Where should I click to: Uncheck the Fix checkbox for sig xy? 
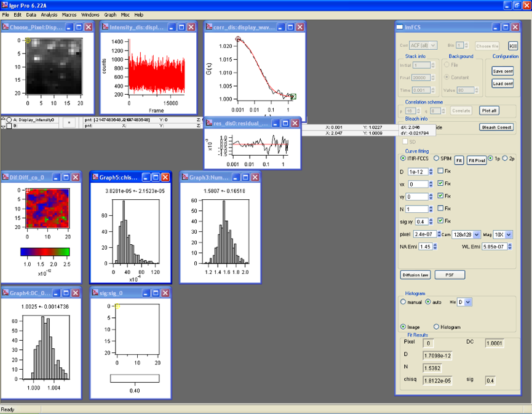coord(440,221)
